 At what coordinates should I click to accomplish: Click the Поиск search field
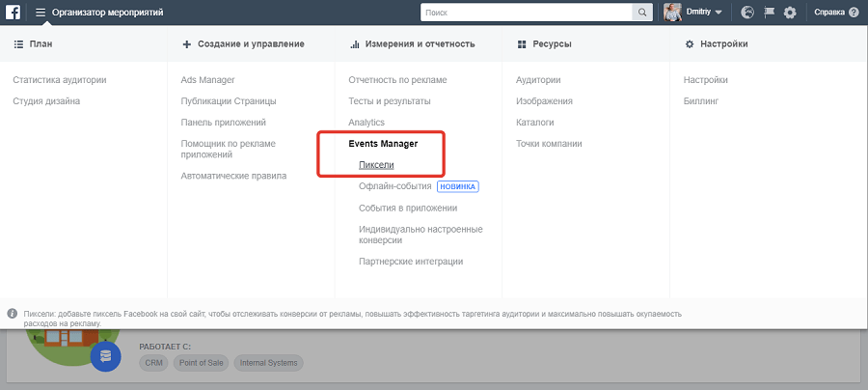point(527,13)
